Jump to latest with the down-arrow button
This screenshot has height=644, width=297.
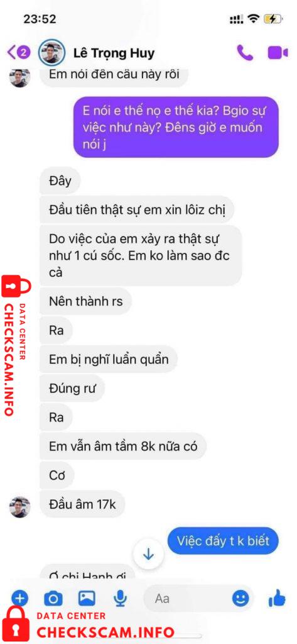[x=148, y=555]
